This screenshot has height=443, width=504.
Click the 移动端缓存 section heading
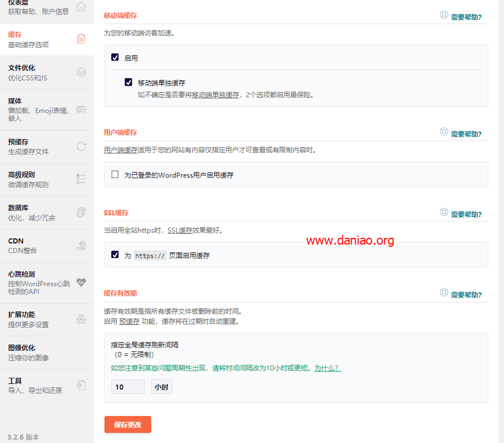tap(120, 15)
